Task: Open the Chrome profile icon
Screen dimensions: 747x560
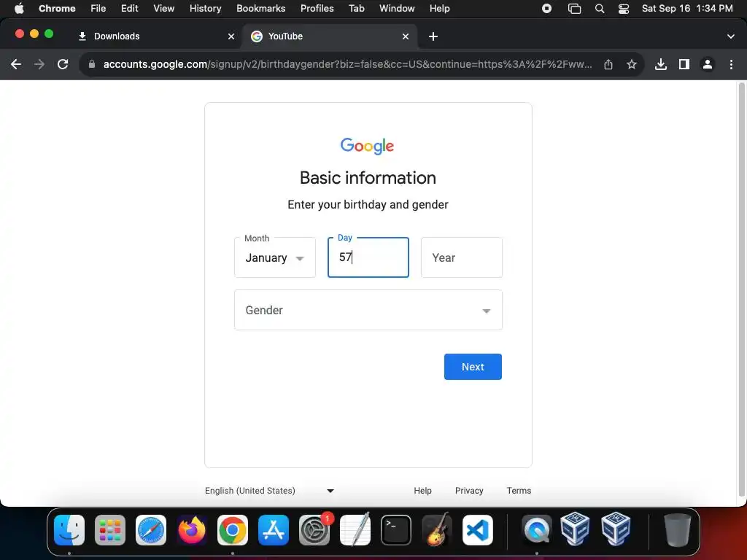Action: click(x=708, y=64)
